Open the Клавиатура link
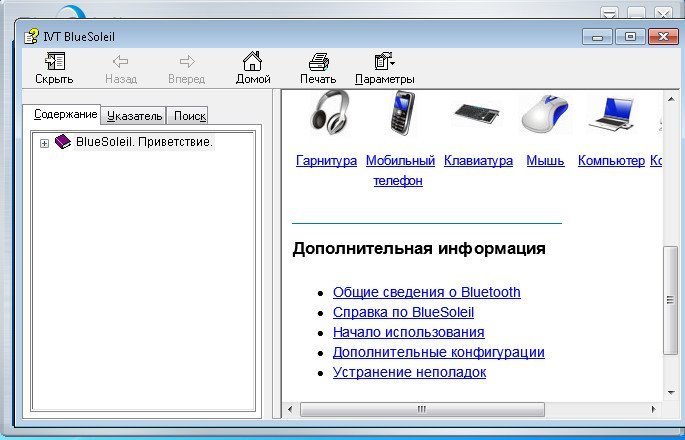 pyautogui.click(x=478, y=160)
